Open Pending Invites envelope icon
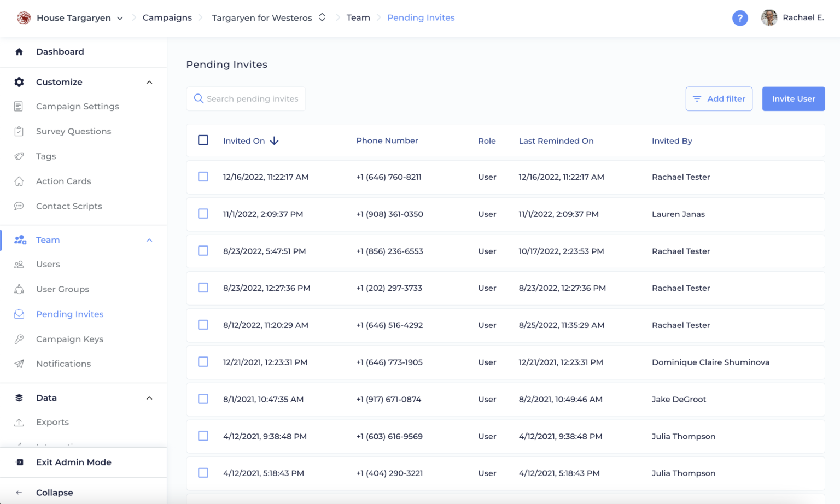Image resolution: width=840 pixels, height=504 pixels. [19, 314]
